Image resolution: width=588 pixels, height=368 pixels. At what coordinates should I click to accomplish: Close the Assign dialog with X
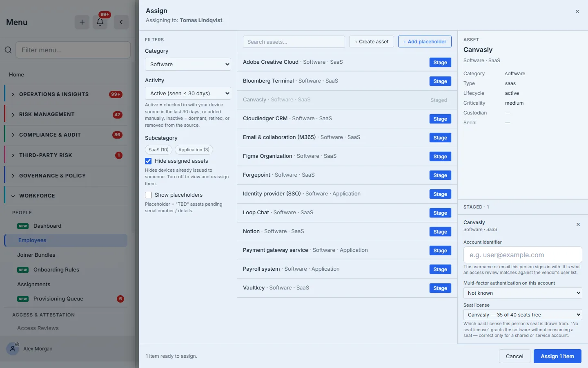pyautogui.click(x=577, y=11)
